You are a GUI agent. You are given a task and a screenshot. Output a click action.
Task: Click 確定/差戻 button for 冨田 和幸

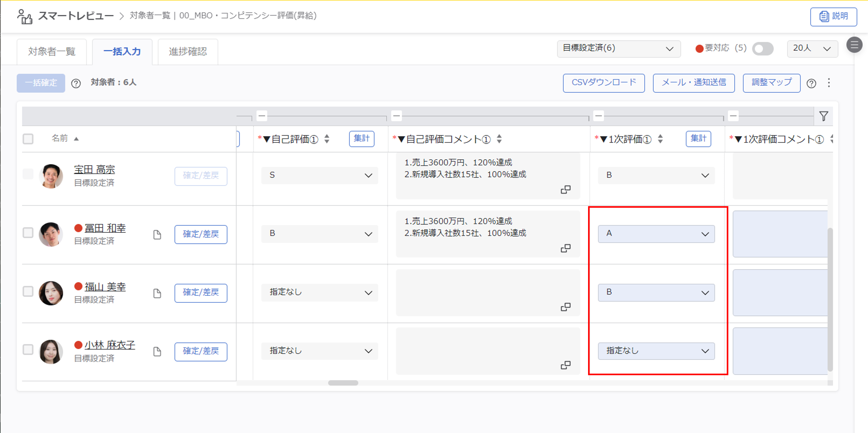pos(201,235)
